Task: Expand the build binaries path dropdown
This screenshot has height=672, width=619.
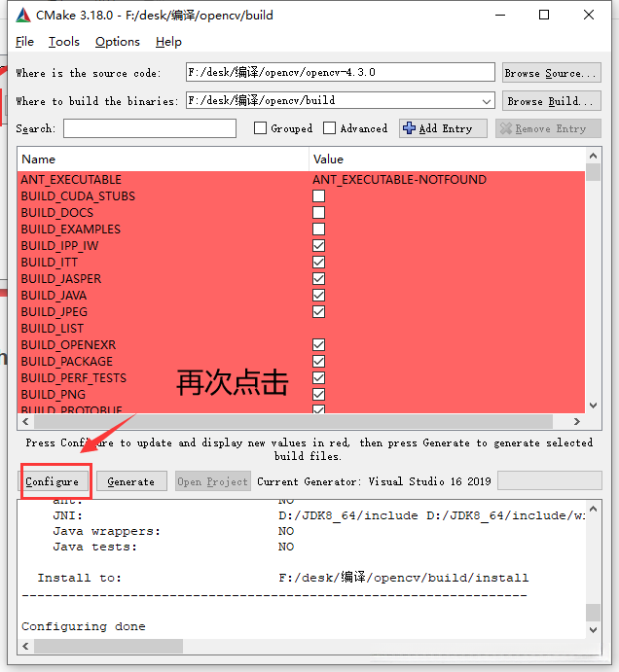Action: (x=486, y=101)
